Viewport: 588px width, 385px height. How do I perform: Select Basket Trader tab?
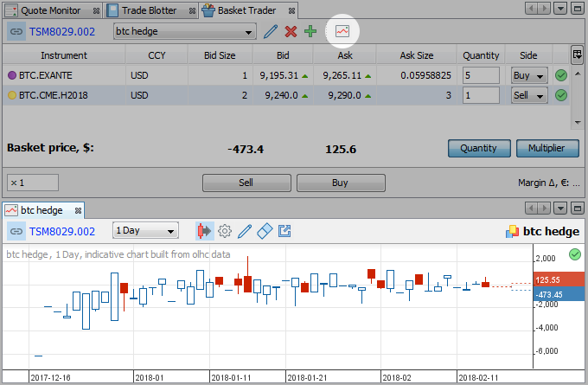[x=246, y=10]
